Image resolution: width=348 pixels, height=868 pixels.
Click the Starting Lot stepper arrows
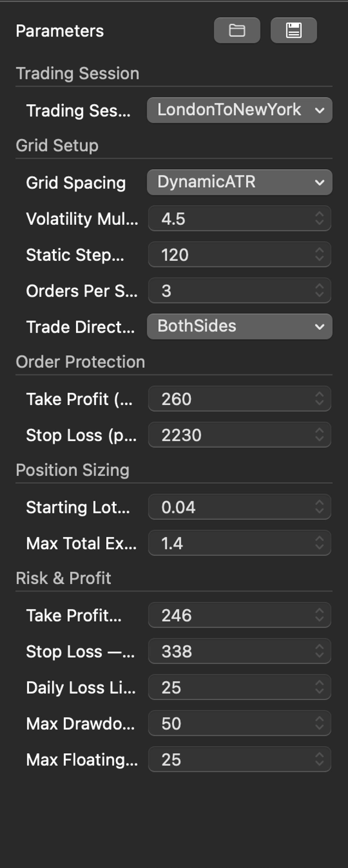pyautogui.click(x=320, y=508)
